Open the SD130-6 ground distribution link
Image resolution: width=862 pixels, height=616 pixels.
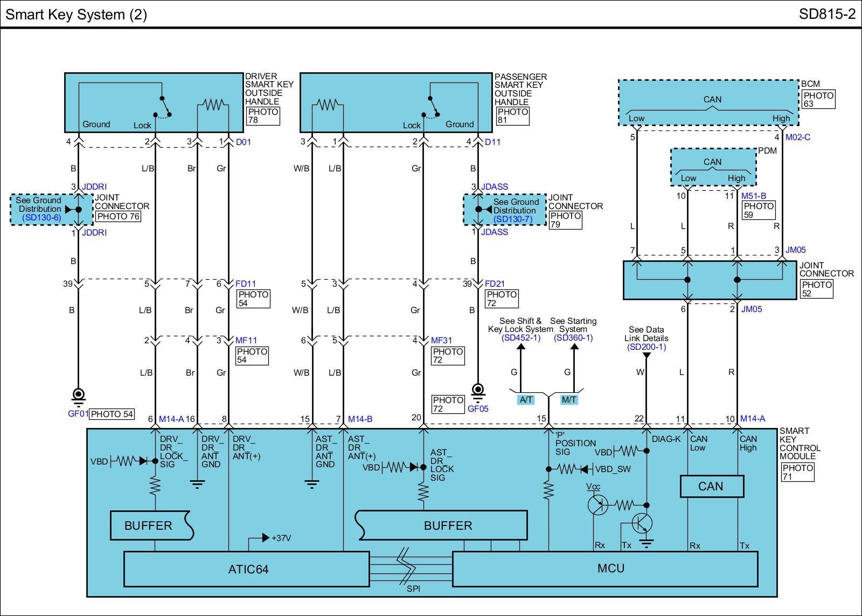coord(41,218)
